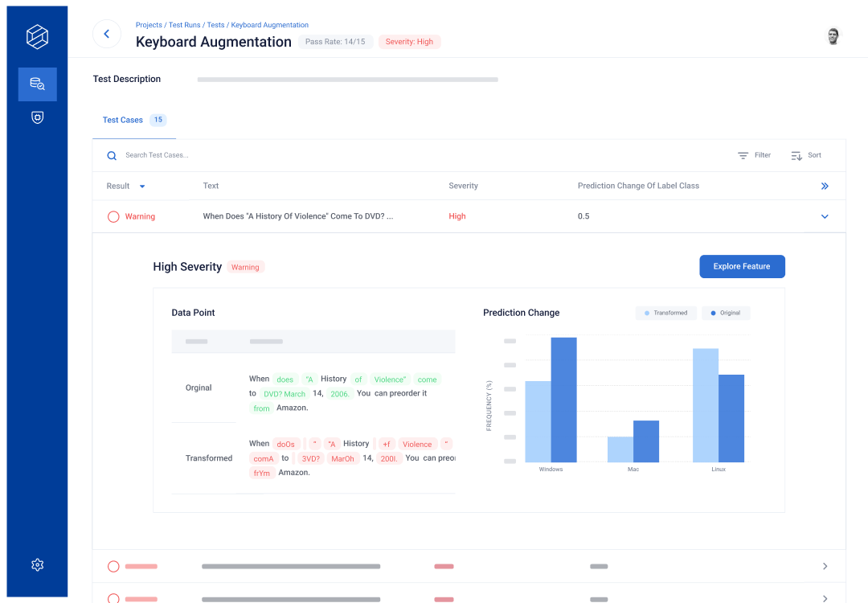
Task: Open Result column sort dropdown arrow
Action: click(142, 187)
